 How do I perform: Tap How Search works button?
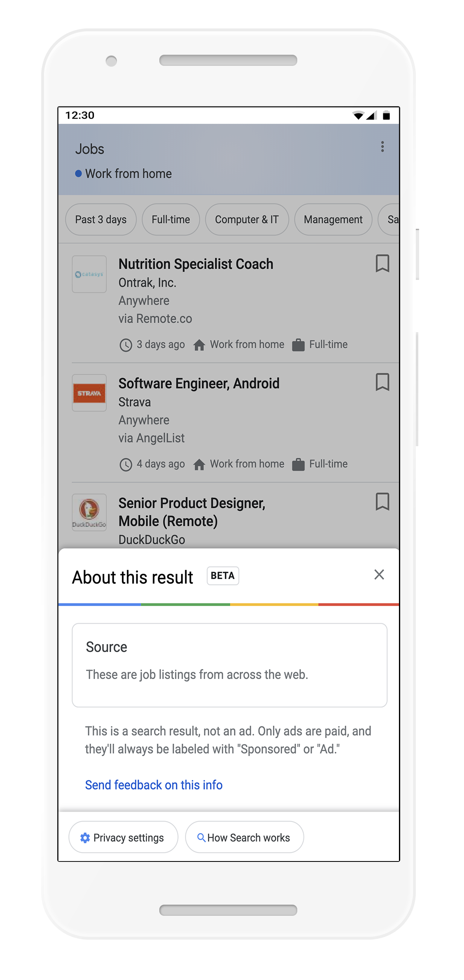click(x=245, y=838)
